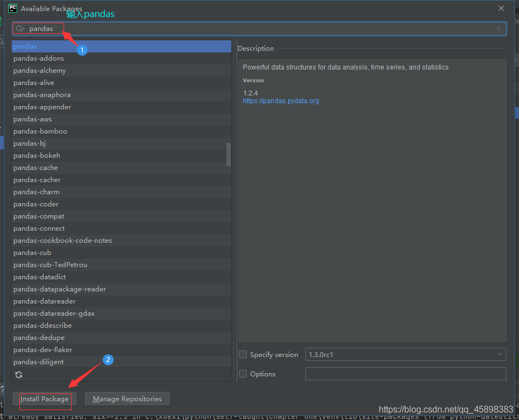Enable the Options checkbox
Screen dimensions: 519x420
point(243,374)
